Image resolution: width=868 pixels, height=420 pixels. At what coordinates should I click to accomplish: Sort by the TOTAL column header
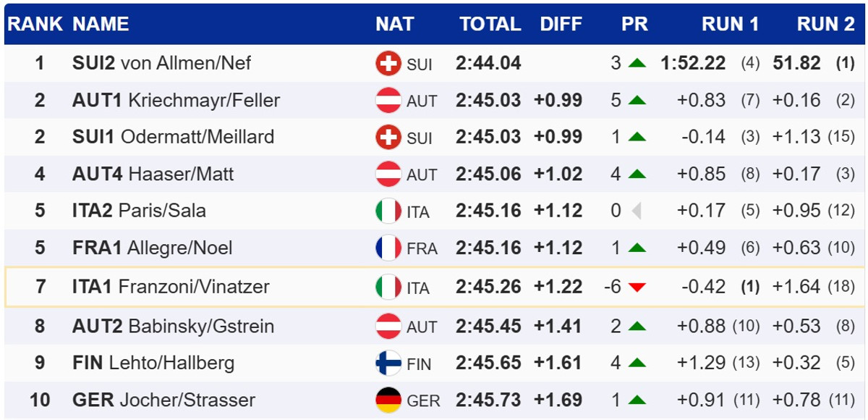[490, 24]
